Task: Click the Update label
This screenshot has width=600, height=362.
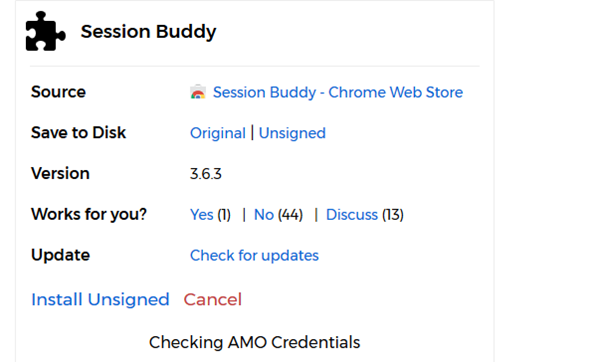Action: (x=60, y=255)
